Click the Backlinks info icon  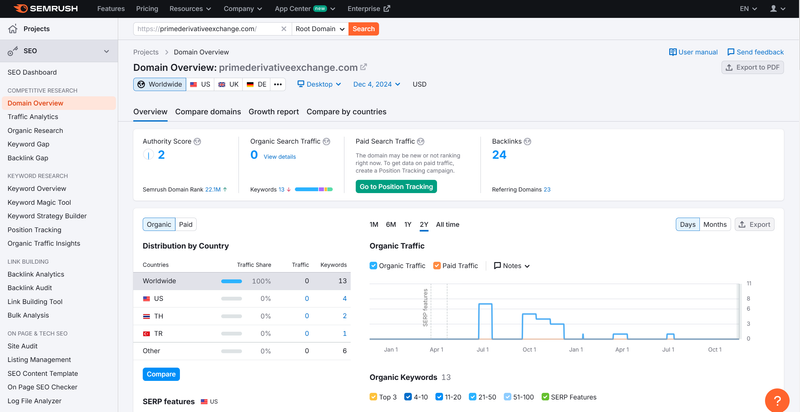(x=528, y=141)
